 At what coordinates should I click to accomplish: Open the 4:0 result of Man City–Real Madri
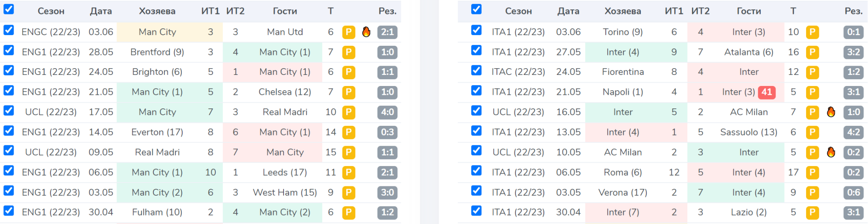pos(387,112)
